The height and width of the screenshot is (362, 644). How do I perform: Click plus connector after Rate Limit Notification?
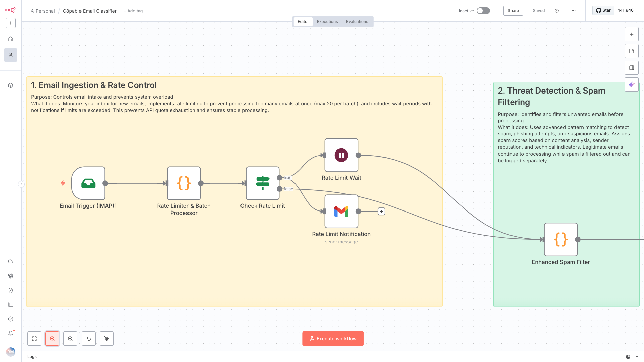381,212
